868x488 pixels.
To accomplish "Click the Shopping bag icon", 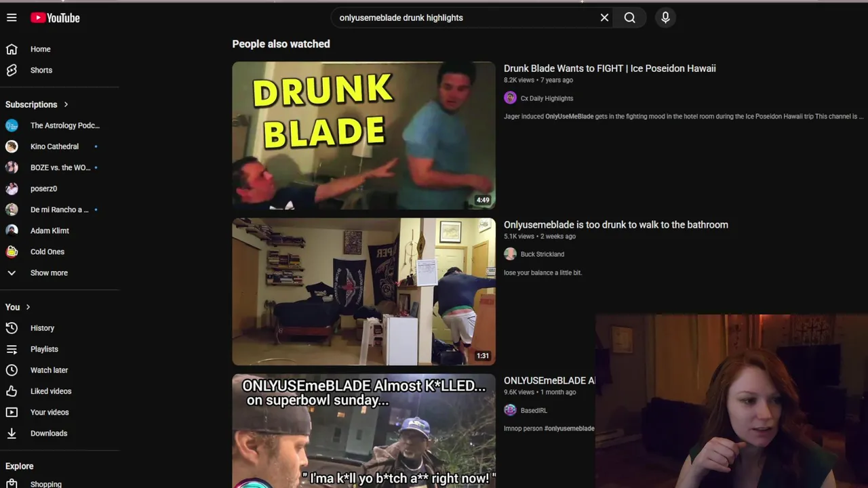I will (x=12, y=483).
